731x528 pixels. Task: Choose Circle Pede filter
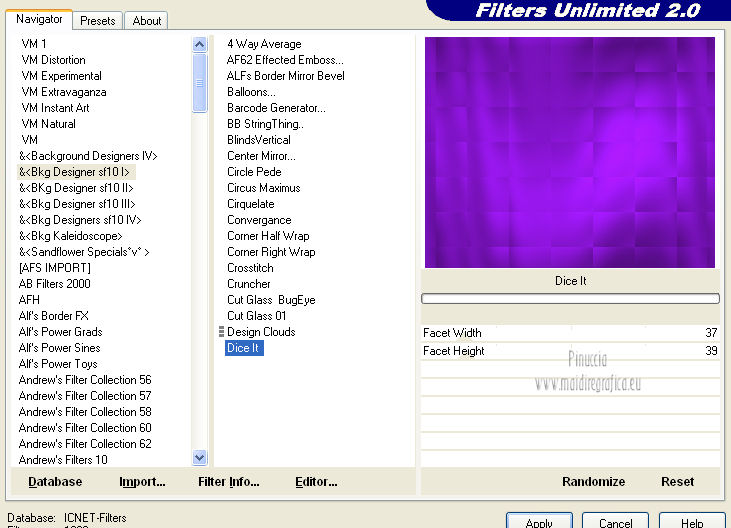[x=254, y=172]
